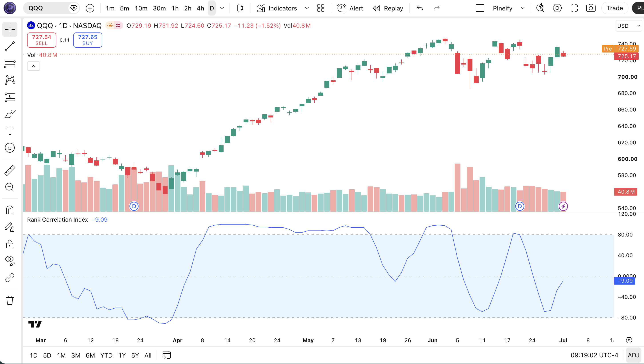Select the All date range

[x=148, y=355]
